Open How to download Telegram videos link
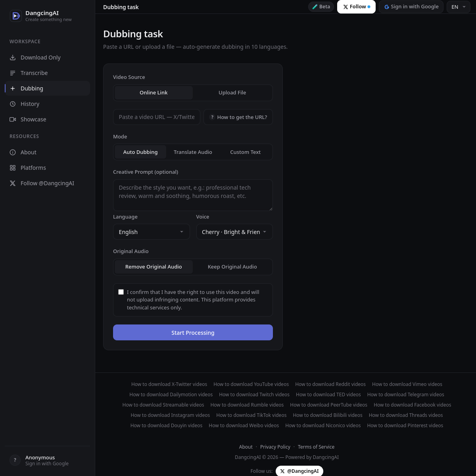Image resolution: width=476 pixels, height=476 pixels. (406, 394)
